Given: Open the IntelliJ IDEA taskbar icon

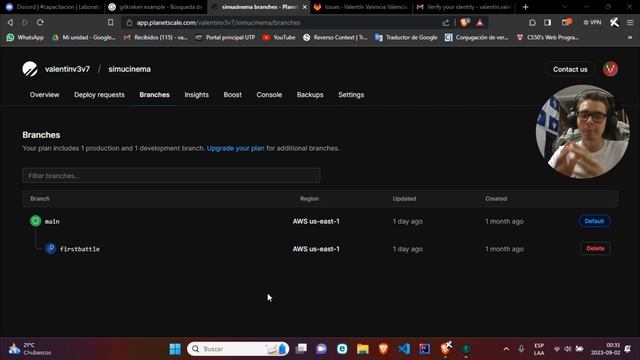Looking at the screenshot, I should pyautogui.click(x=424, y=349).
